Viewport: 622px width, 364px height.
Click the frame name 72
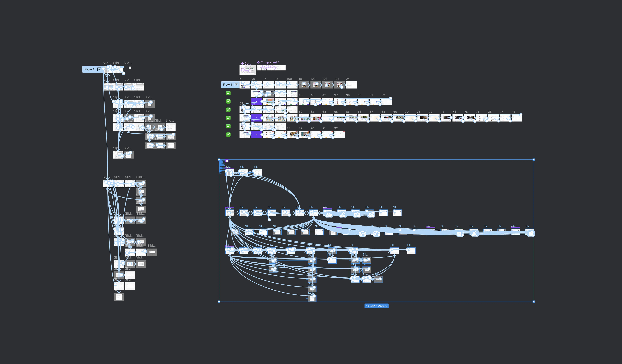pyautogui.click(x=430, y=112)
